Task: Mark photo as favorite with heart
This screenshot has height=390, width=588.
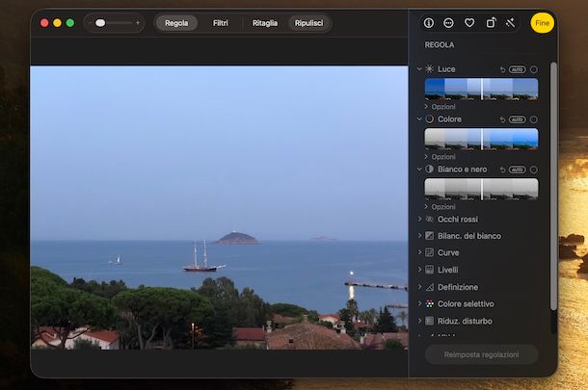Action: (469, 23)
